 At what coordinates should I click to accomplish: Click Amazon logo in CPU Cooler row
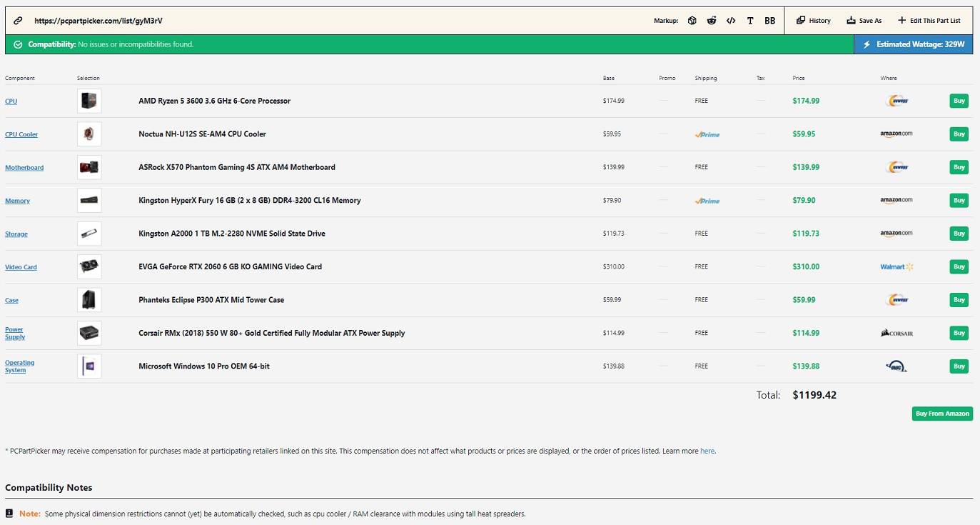pos(896,134)
